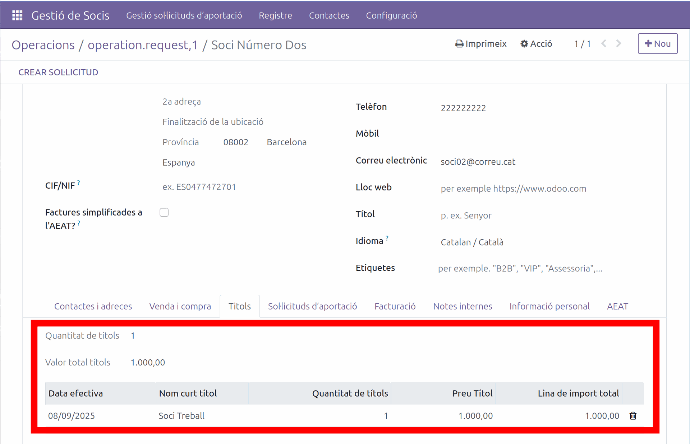The width and height of the screenshot is (690, 444).
Task: Open the Registre menu
Action: coord(275,16)
